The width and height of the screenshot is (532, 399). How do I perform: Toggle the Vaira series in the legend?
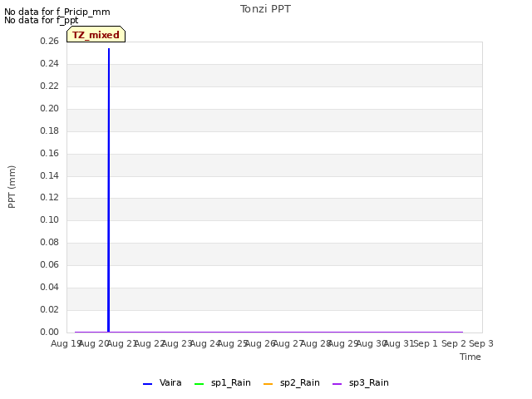point(163,383)
